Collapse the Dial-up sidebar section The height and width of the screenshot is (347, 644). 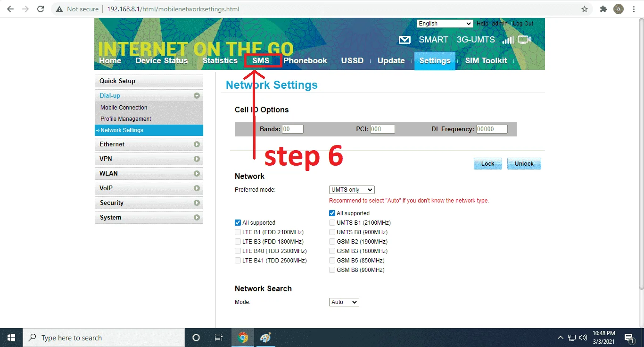[x=149, y=96]
